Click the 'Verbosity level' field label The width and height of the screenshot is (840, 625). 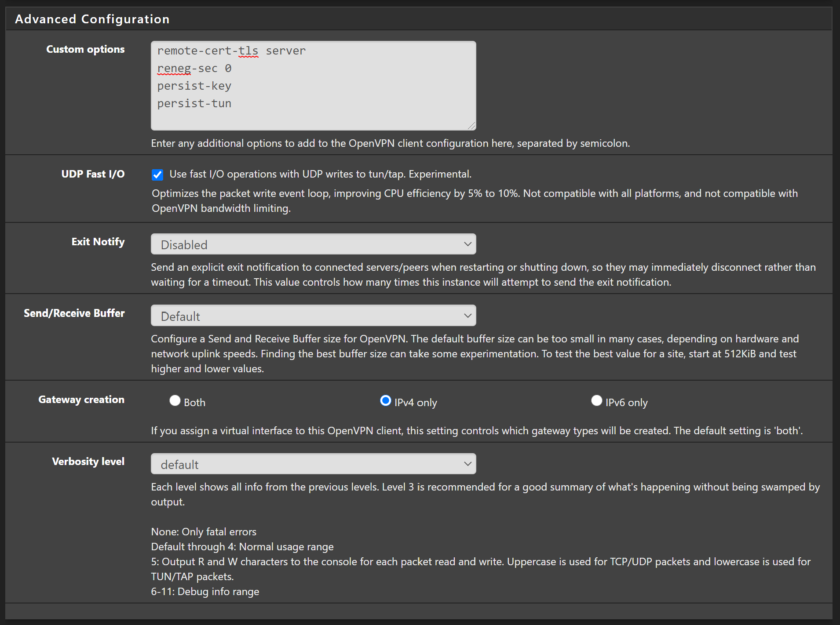88,461
